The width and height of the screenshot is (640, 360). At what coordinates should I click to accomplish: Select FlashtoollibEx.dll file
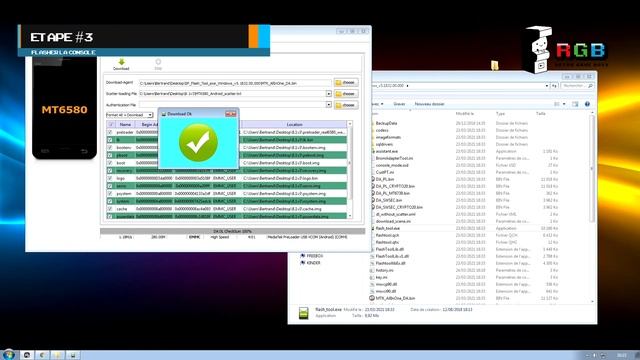pos(390,263)
